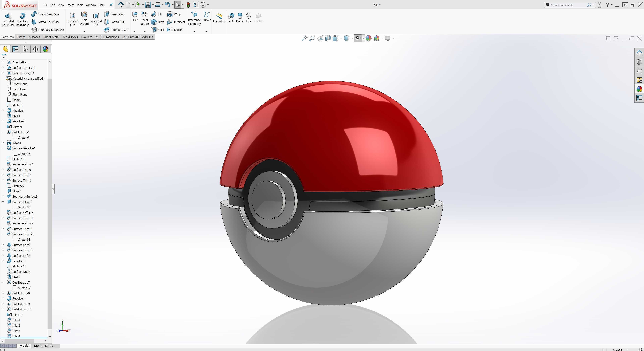Open the Sheet Metal tab
Image resolution: width=644 pixels, height=351 pixels.
click(x=51, y=37)
